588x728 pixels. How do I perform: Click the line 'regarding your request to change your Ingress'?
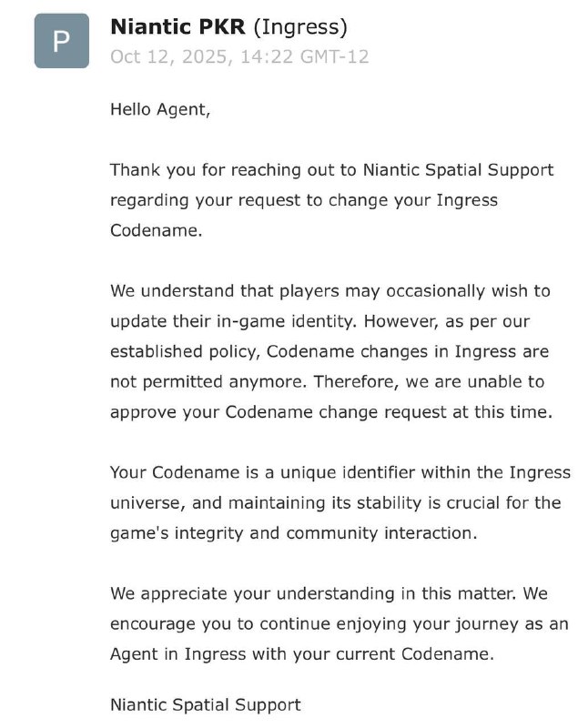pos(304,200)
